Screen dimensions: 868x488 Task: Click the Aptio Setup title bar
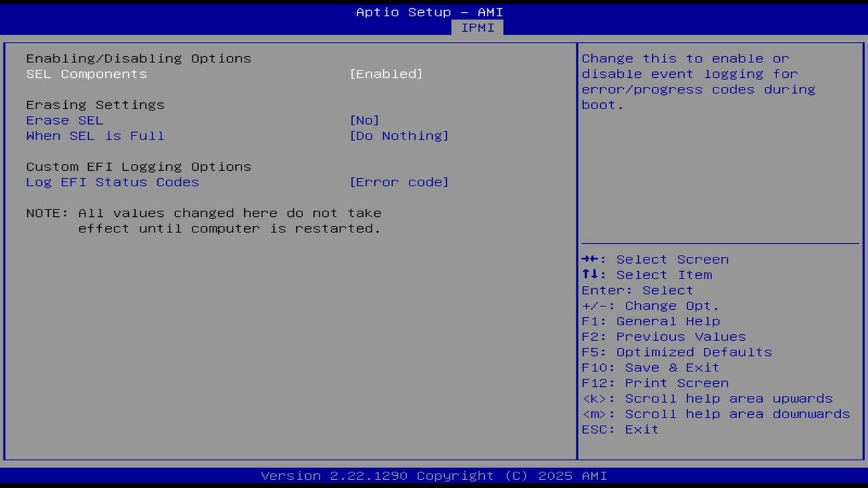pyautogui.click(x=429, y=12)
